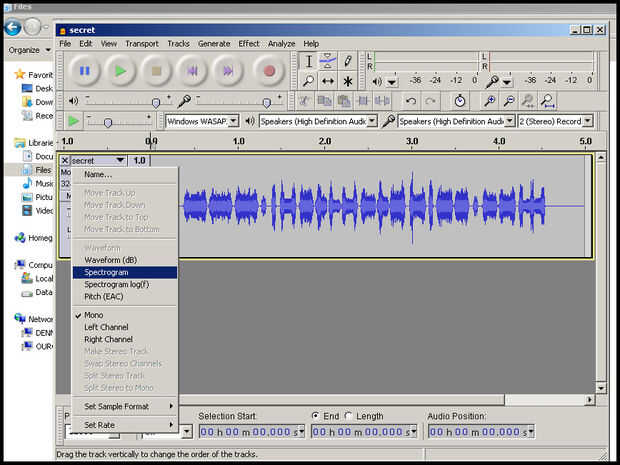This screenshot has height=465, width=620.
Task: Select the Length radio button
Action: [349, 416]
